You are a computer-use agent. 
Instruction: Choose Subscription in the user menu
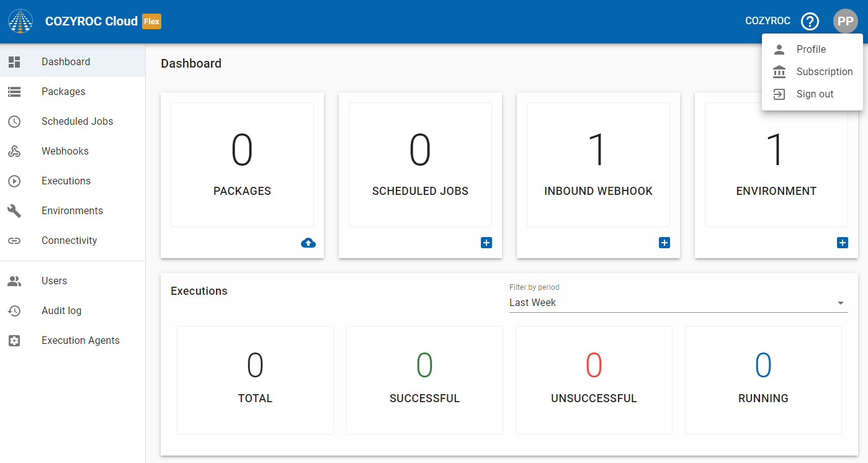pyautogui.click(x=824, y=72)
